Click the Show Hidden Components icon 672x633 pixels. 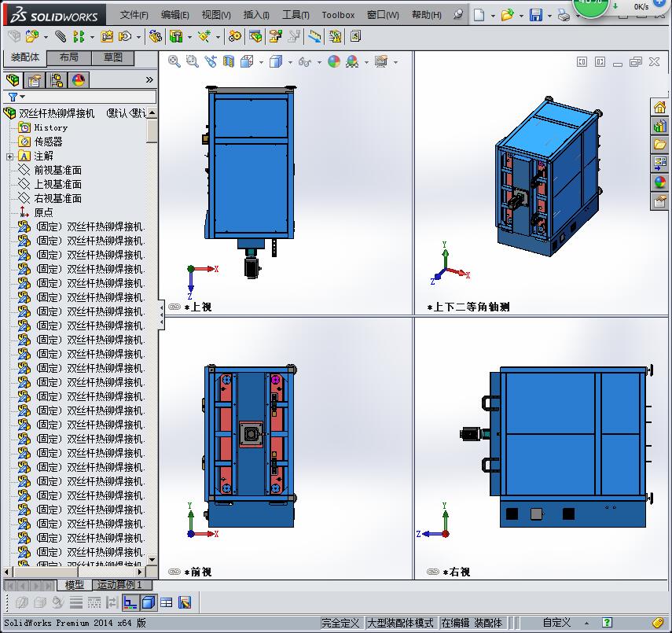(x=155, y=37)
